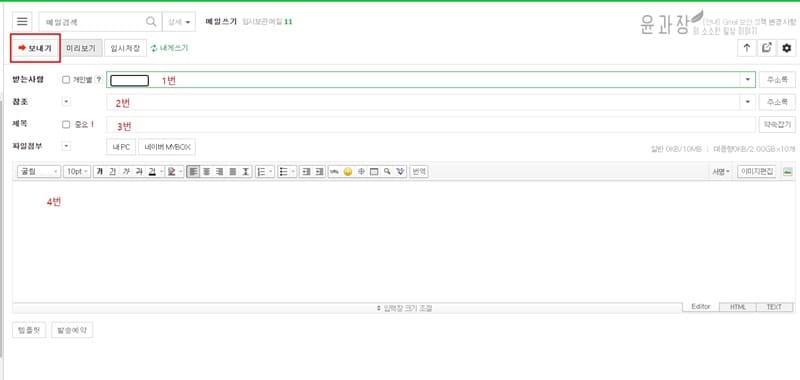This screenshot has height=380, width=800.
Task: Switch to the TEXT editor tab
Action: [774, 307]
